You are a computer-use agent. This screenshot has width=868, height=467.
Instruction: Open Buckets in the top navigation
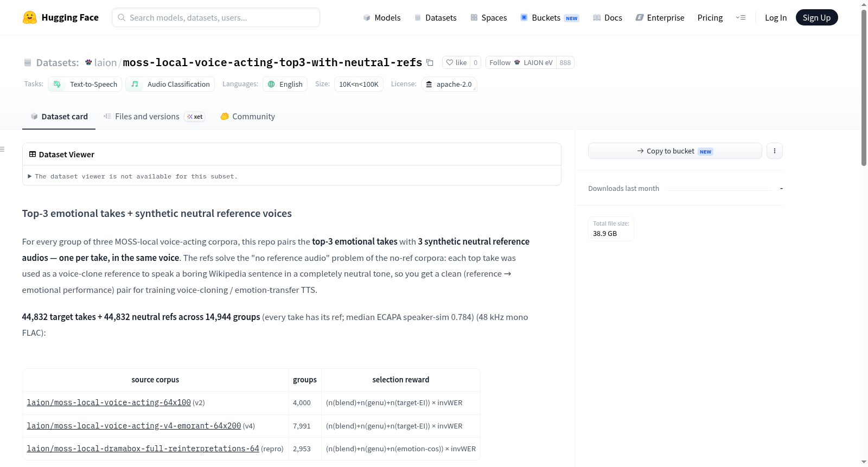coord(550,17)
